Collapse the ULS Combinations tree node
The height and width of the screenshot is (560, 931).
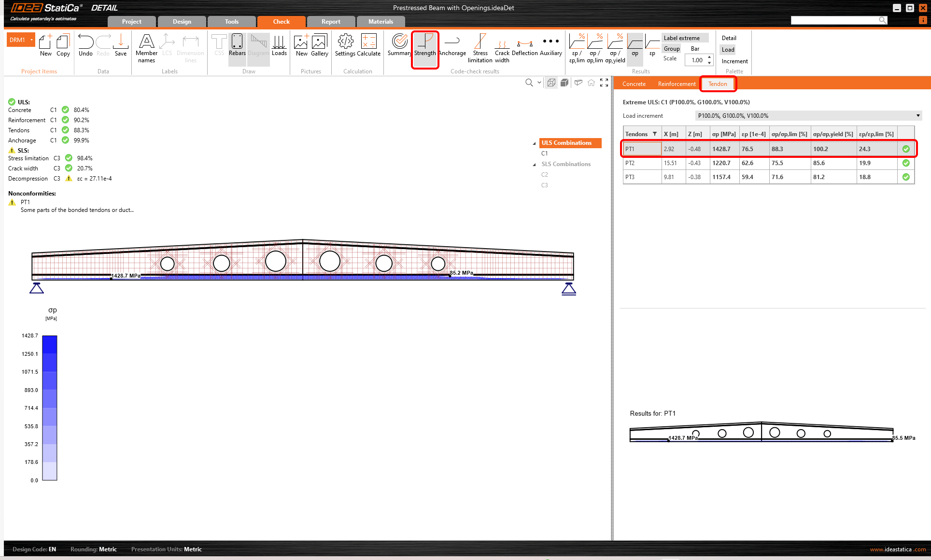click(x=534, y=143)
